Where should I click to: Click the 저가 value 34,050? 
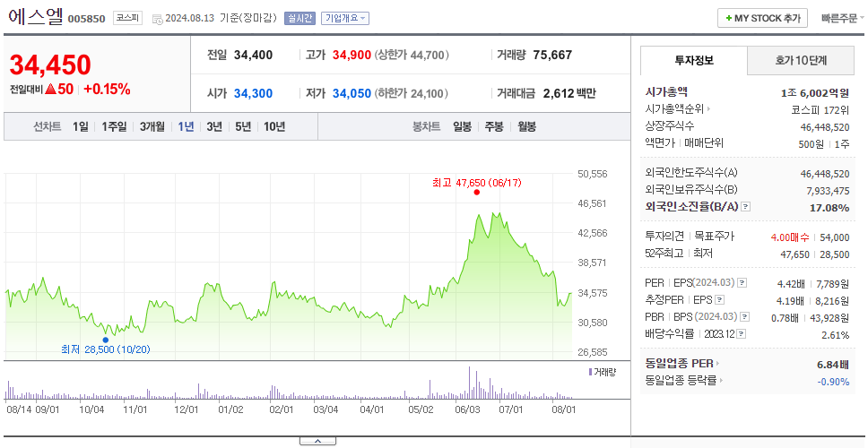pyautogui.click(x=352, y=93)
